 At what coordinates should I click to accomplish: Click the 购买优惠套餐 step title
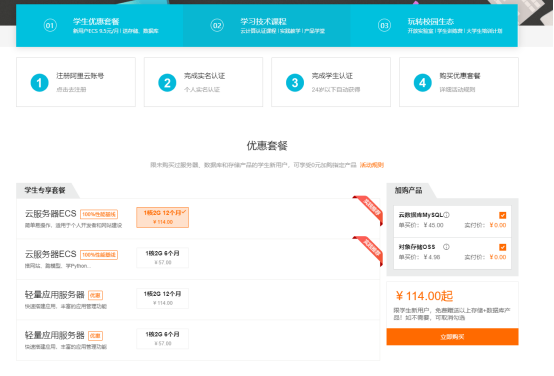[x=460, y=76]
